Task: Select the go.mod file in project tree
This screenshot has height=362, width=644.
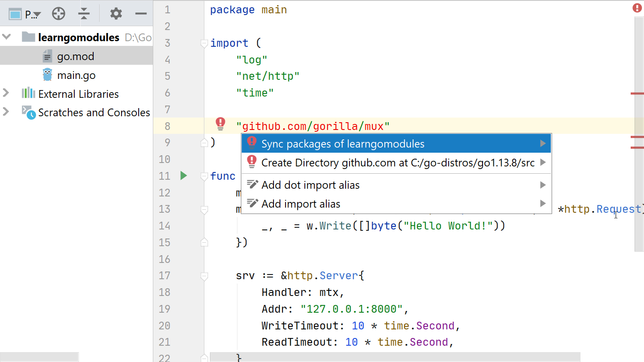Action: [76, 56]
